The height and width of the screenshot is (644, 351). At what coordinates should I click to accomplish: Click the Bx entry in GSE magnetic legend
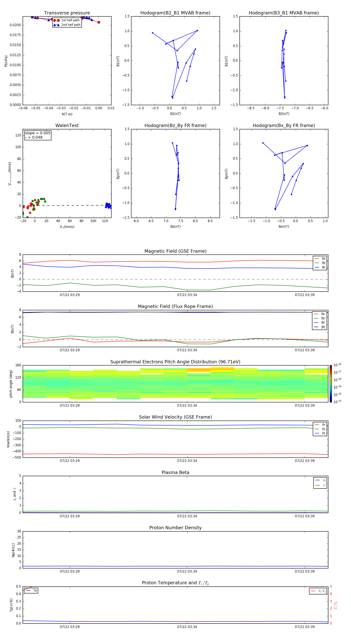[320, 259]
